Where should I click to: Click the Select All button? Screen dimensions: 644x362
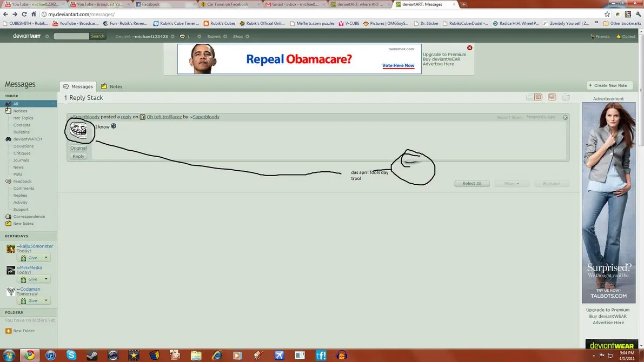472,184
